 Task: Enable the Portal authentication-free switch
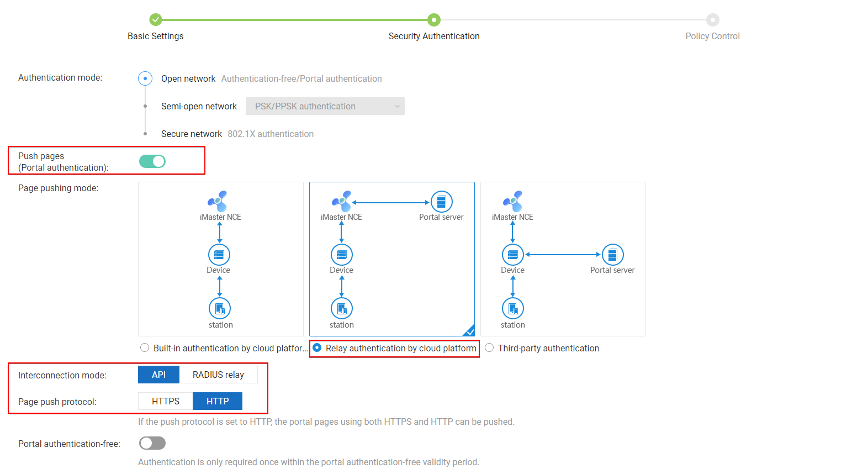click(x=152, y=443)
